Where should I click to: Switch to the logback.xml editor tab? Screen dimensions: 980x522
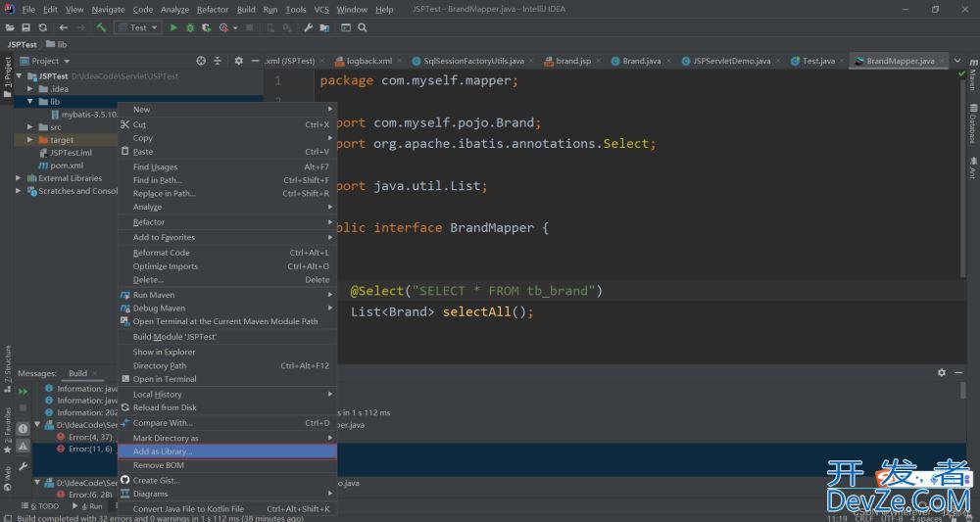[368, 61]
